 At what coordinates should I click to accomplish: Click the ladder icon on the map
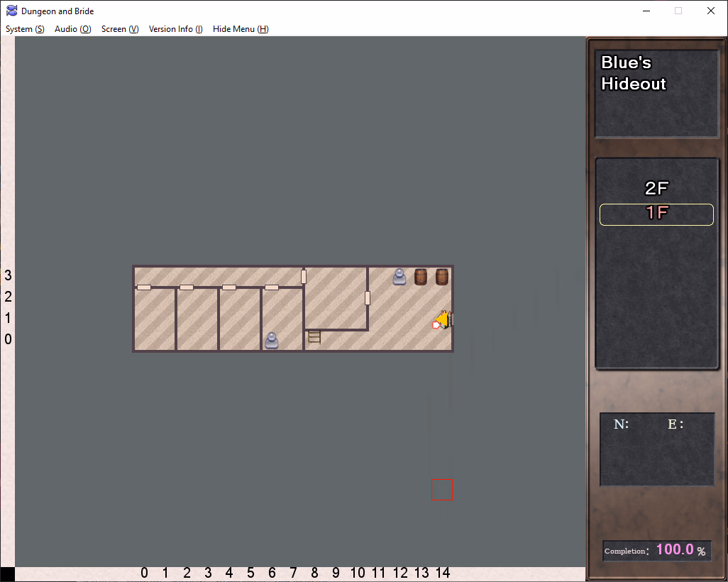[x=314, y=336]
